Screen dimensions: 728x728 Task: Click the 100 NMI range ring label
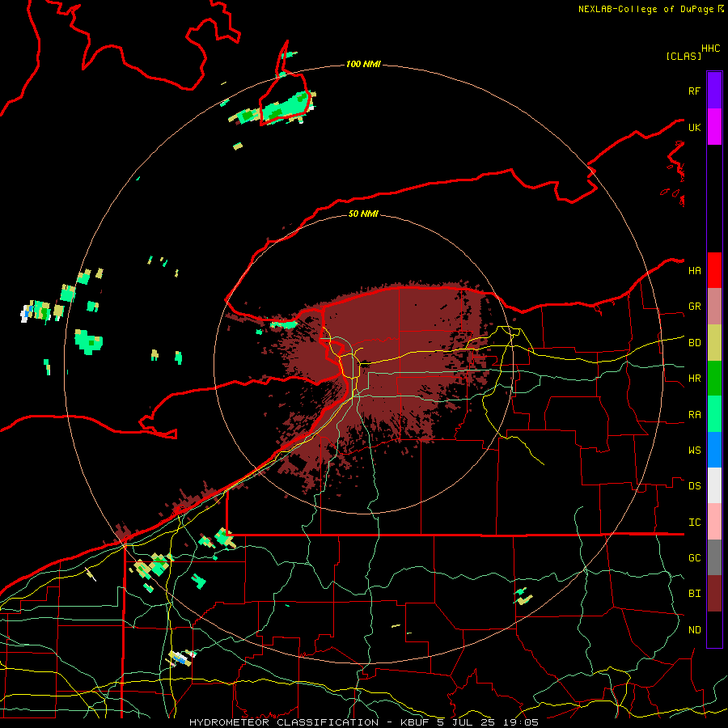363,64
